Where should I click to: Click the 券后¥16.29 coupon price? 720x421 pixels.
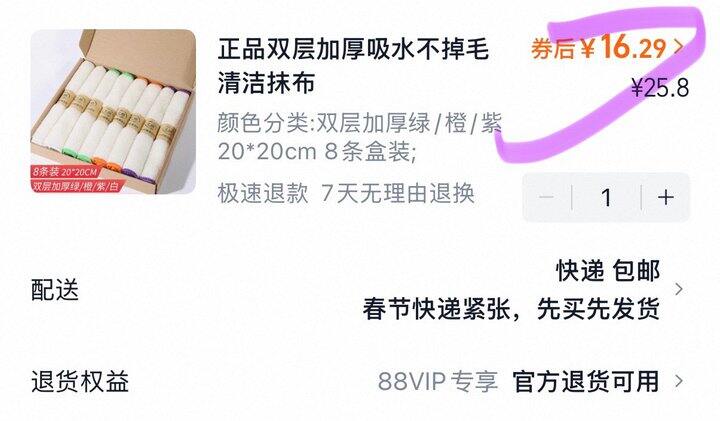[599, 47]
